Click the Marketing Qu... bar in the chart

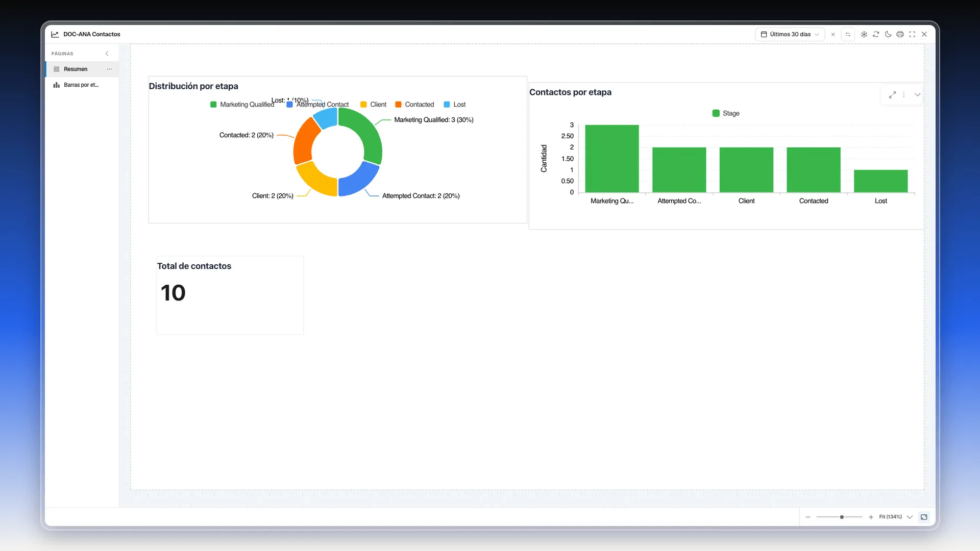612,159
